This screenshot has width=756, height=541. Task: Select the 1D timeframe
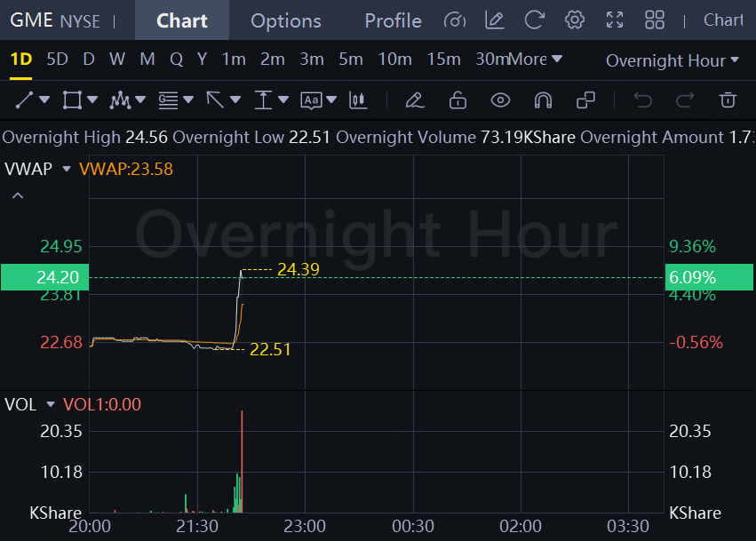click(x=21, y=60)
